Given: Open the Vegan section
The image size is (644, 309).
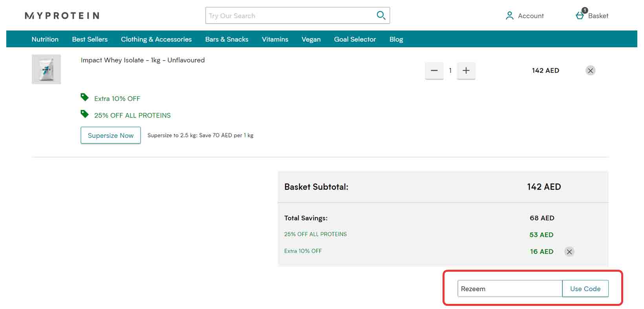Looking at the screenshot, I should 311,39.
